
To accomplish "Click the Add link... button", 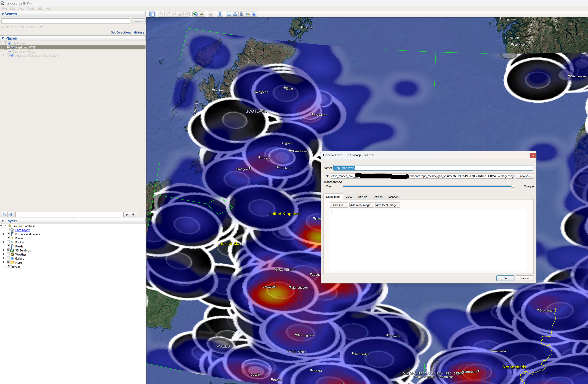I will coord(339,205).
